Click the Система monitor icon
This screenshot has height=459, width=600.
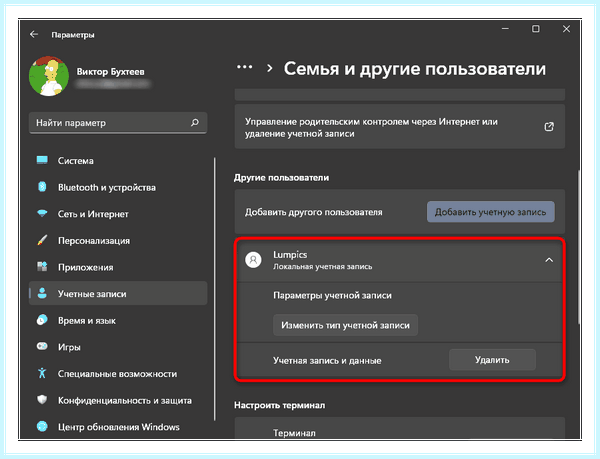42,160
